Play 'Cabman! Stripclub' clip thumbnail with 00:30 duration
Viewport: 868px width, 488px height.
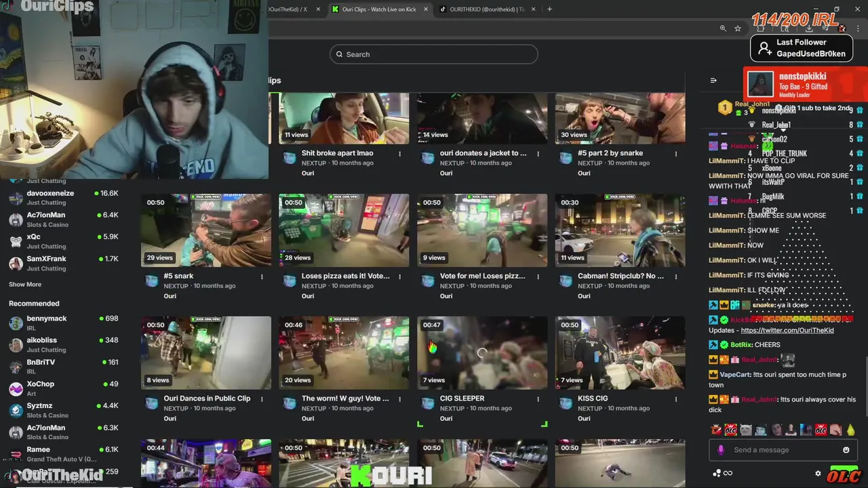620,230
